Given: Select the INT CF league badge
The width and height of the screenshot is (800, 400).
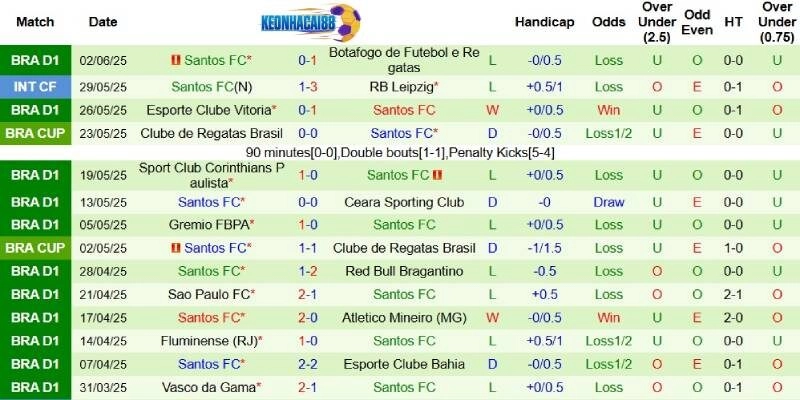Looking at the screenshot, I should tap(35, 87).
